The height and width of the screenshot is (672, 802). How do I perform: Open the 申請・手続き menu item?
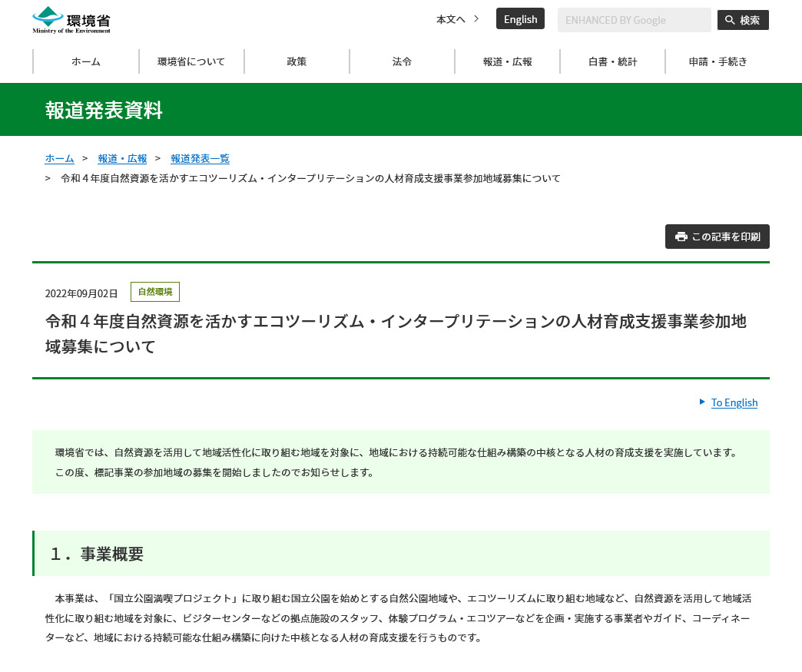point(717,61)
